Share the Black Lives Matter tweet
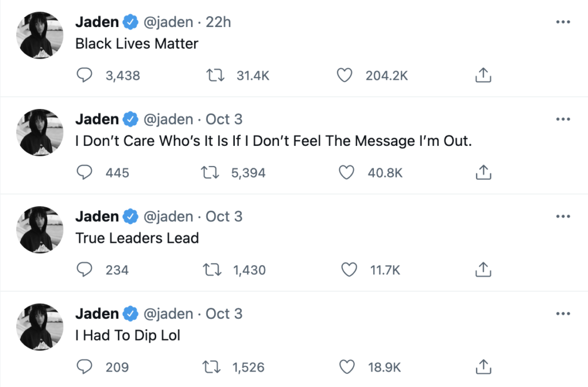This screenshot has height=387, width=588. click(x=483, y=75)
